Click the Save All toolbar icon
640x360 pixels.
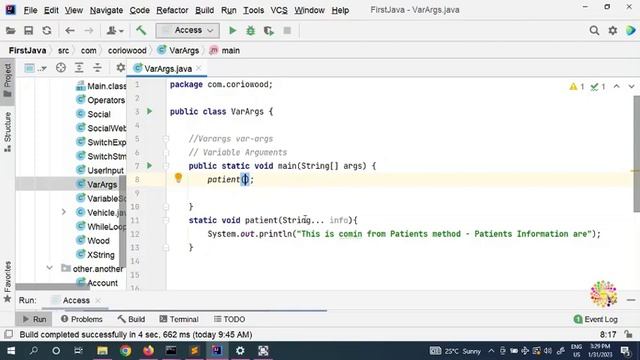29,31
